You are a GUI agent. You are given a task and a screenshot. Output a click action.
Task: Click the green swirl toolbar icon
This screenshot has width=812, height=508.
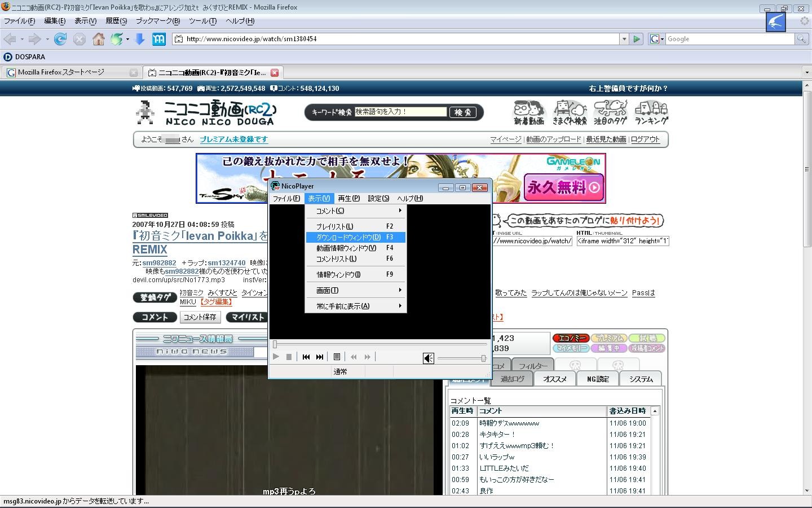tap(117, 39)
